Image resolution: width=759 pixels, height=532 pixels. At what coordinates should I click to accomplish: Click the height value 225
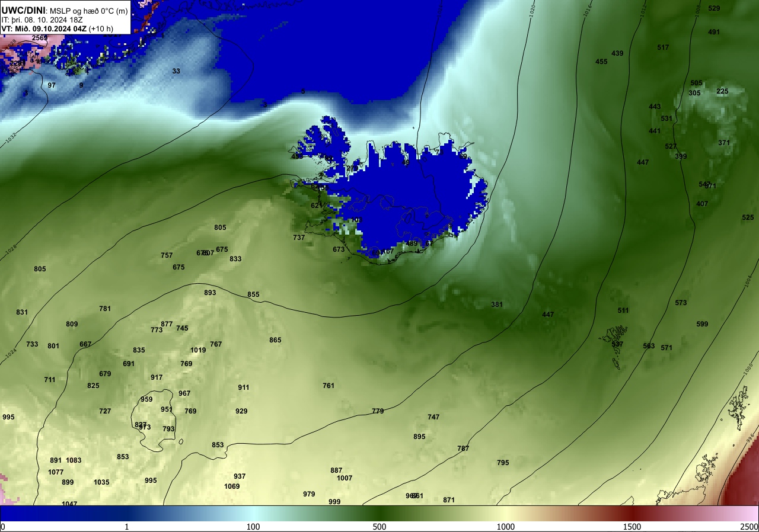(x=722, y=91)
